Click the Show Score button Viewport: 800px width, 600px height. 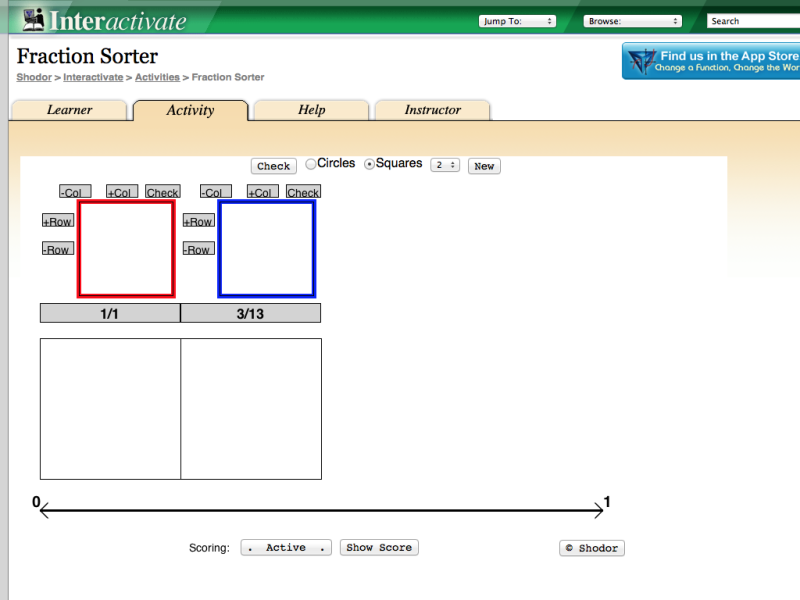pyautogui.click(x=378, y=547)
